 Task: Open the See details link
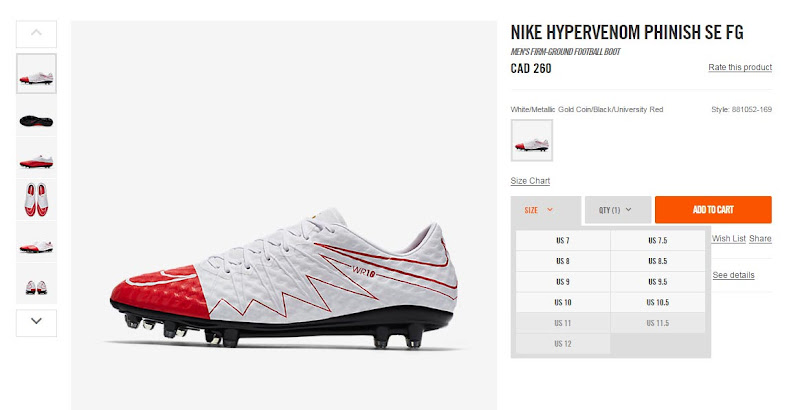coord(733,275)
